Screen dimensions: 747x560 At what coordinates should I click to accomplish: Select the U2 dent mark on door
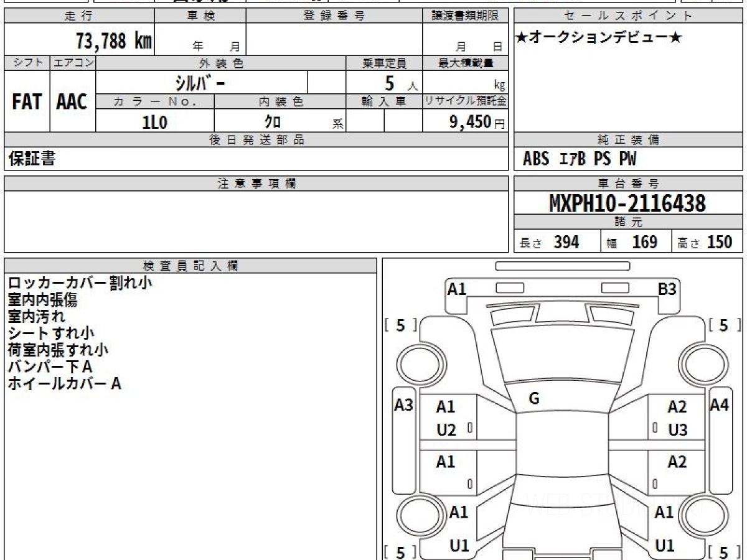point(446,430)
